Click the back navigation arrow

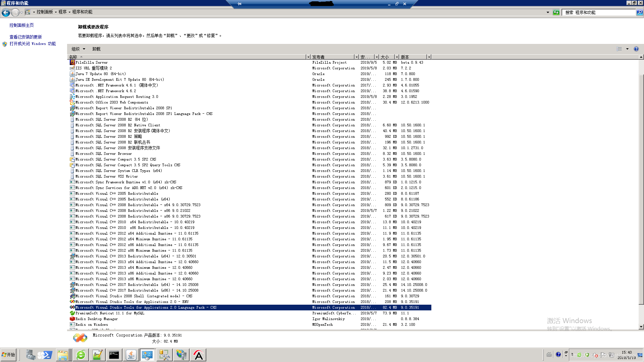pos(6,13)
